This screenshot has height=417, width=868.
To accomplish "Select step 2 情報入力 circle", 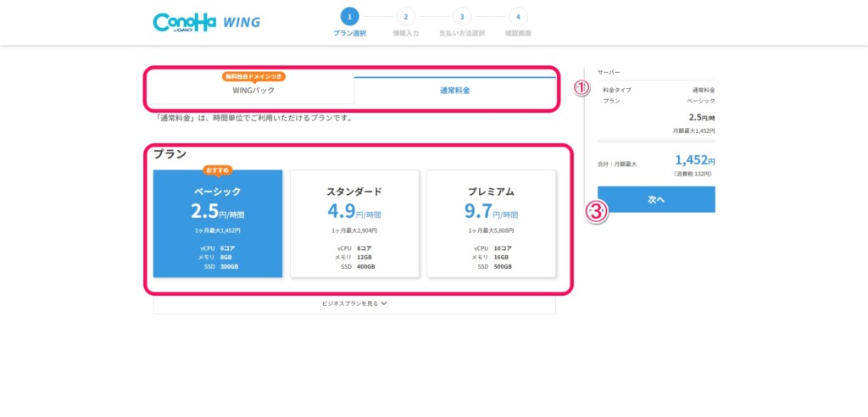I will pyautogui.click(x=406, y=17).
